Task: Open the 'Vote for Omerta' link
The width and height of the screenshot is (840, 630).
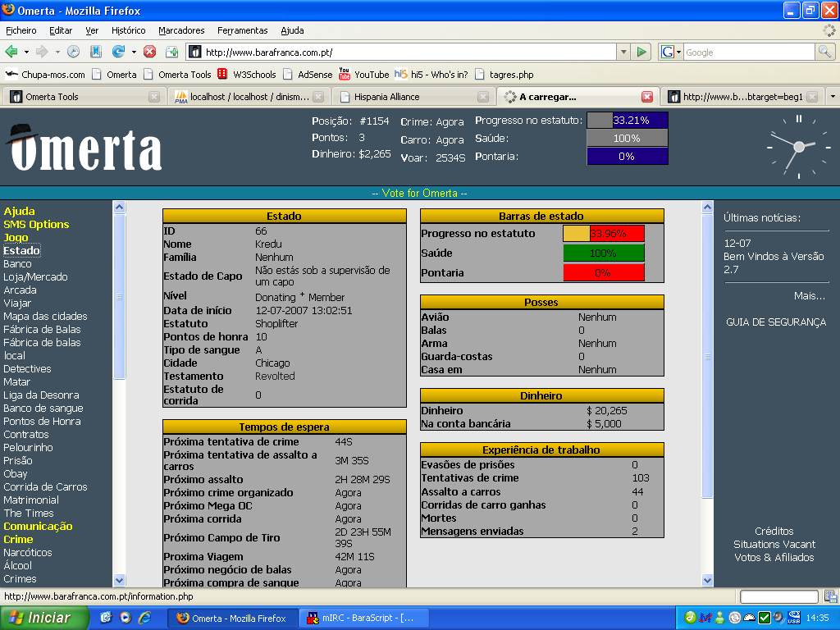Action: pos(419,193)
